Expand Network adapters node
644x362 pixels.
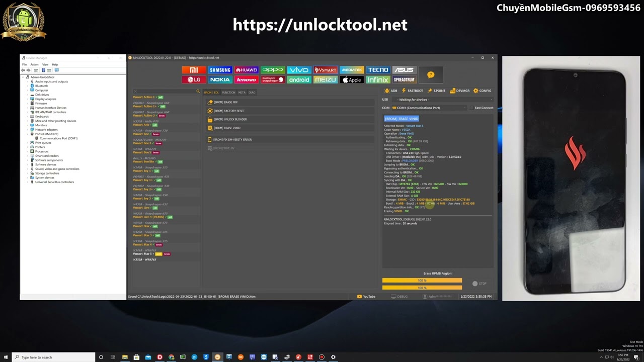(27, 130)
